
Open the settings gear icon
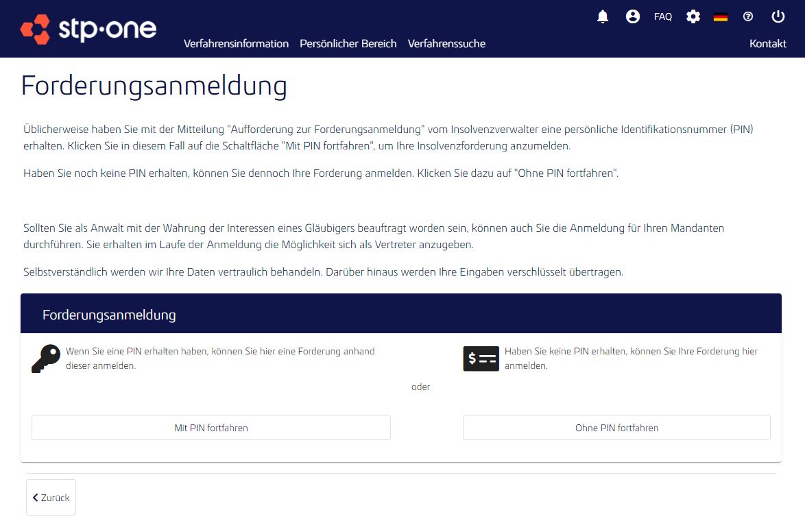click(693, 16)
